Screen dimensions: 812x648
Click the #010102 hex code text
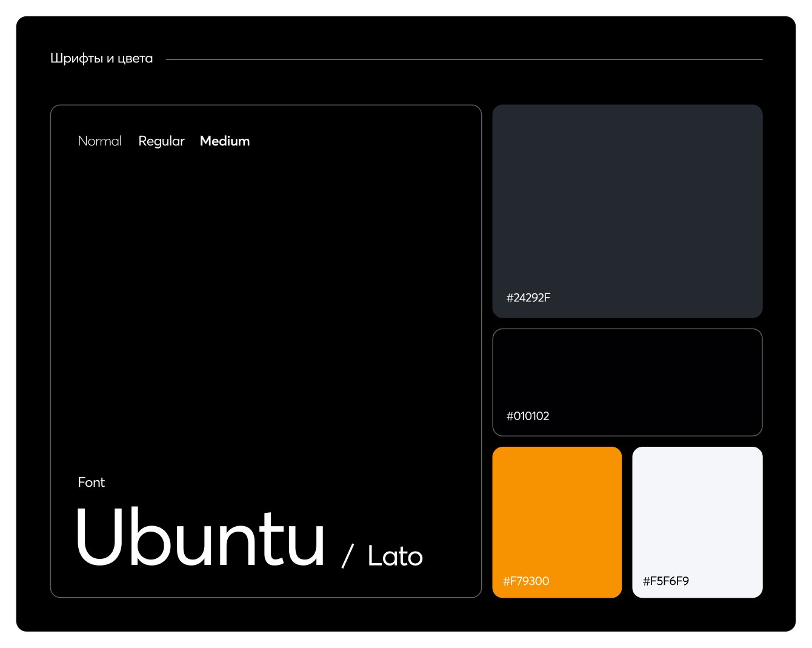pos(528,416)
